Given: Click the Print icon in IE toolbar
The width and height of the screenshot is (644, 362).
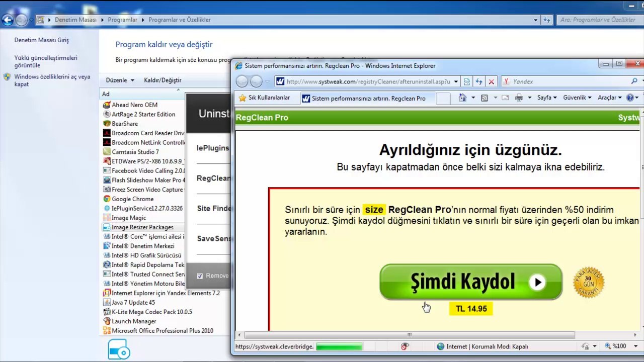Looking at the screenshot, I should pyautogui.click(x=519, y=98).
